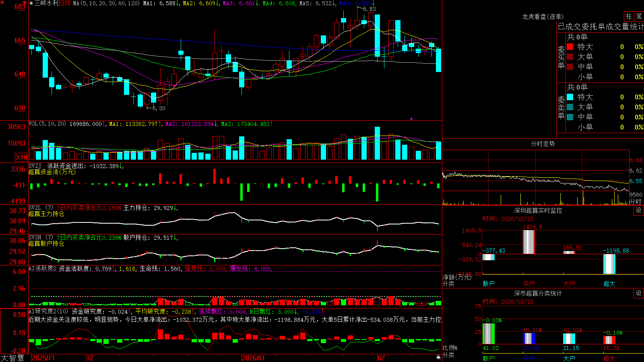Click the AI研究度2(10) indicator header
Viewport: 644px width, 362px height.
coord(48,311)
